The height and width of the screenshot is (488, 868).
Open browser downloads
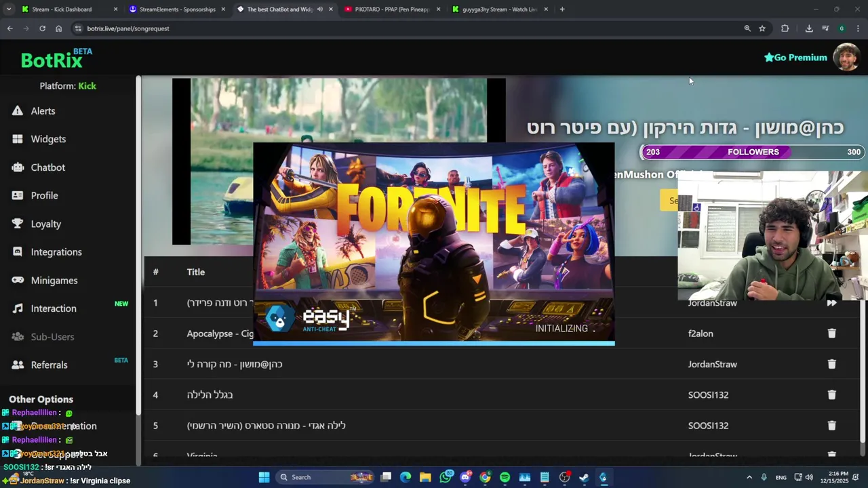pos(809,28)
